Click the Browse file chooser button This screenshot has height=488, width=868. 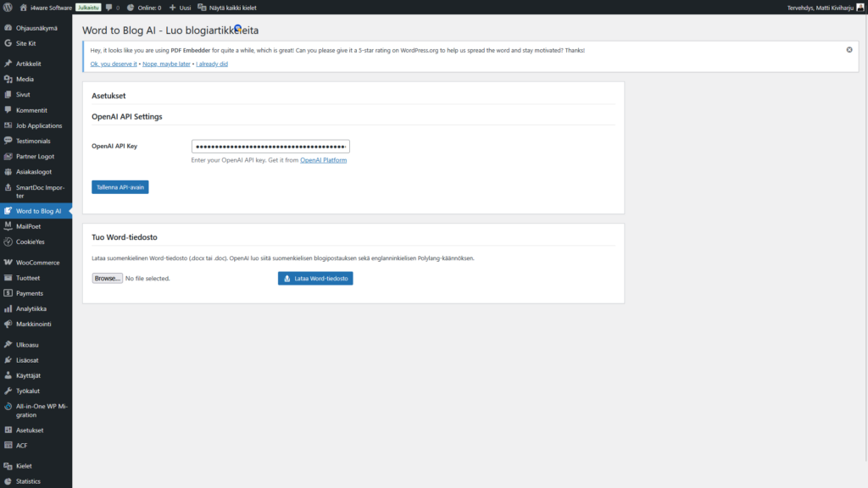[107, 278]
